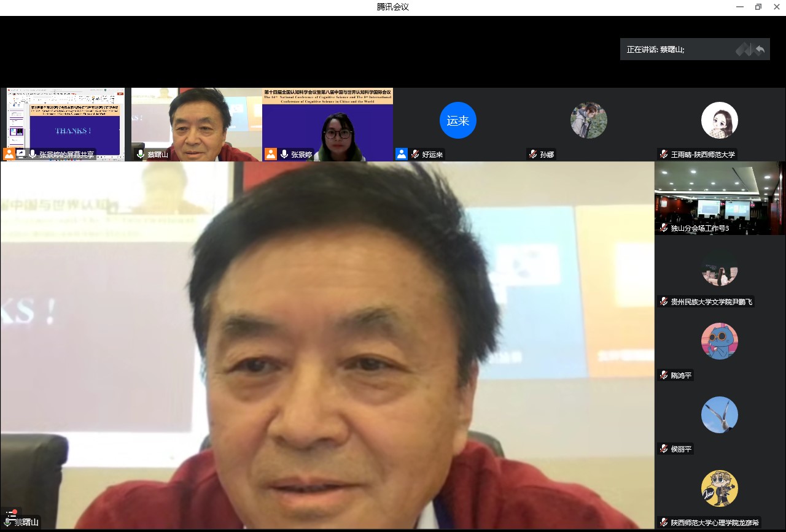
Task: Click the microphone icon beside 蔡曙山 in the top strip
Action: click(141, 154)
